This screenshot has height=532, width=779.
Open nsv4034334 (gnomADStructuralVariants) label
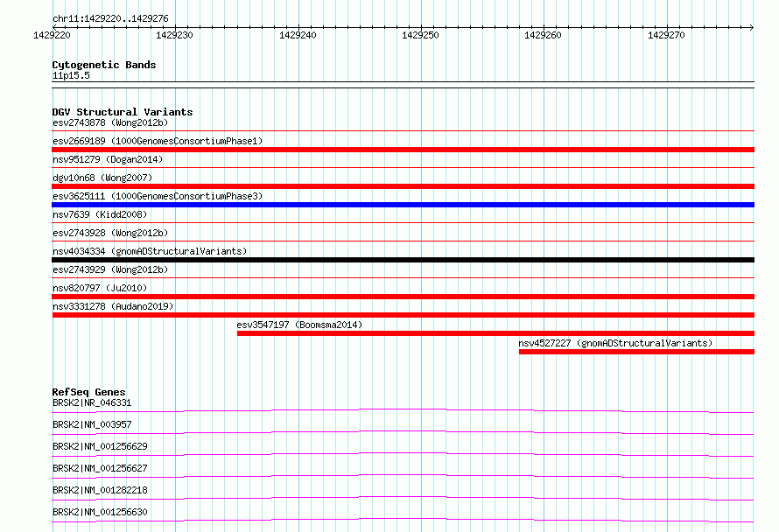coord(150,251)
